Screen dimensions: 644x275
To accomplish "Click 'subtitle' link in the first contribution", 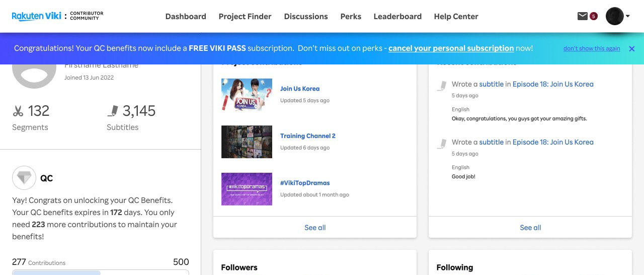I will pos(491,84).
